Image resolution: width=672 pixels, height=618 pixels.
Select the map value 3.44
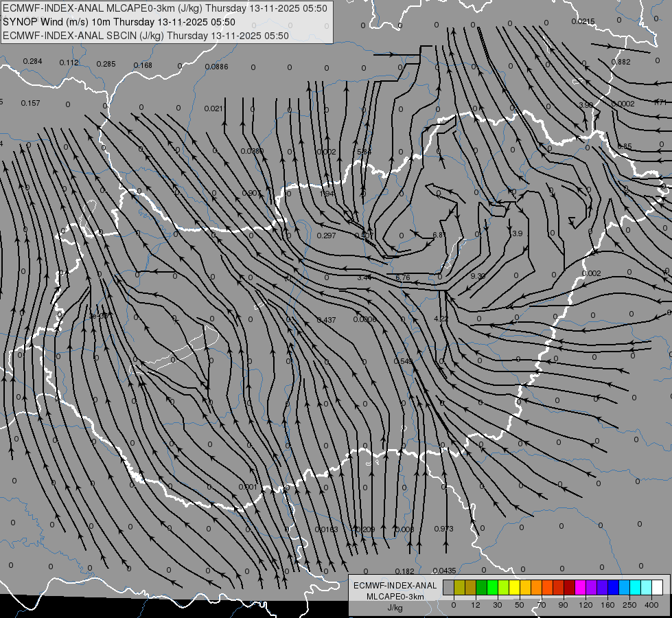[x=364, y=277]
